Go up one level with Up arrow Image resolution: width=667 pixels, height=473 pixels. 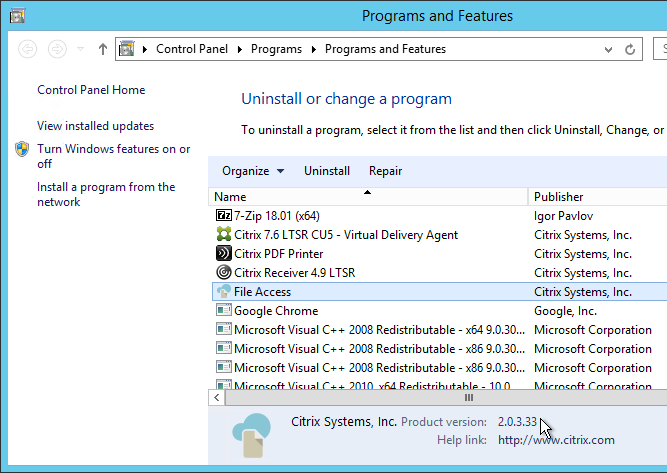(x=103, y=49)
